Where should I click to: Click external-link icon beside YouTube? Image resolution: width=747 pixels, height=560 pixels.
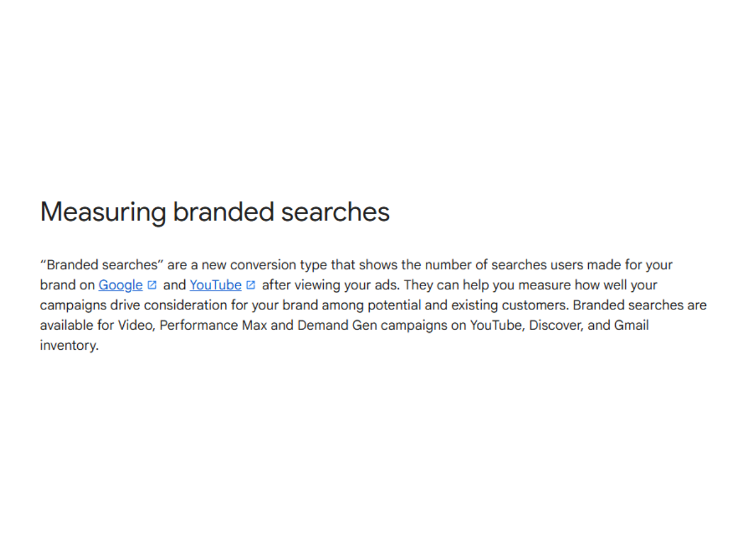click(x=251, y=285)
